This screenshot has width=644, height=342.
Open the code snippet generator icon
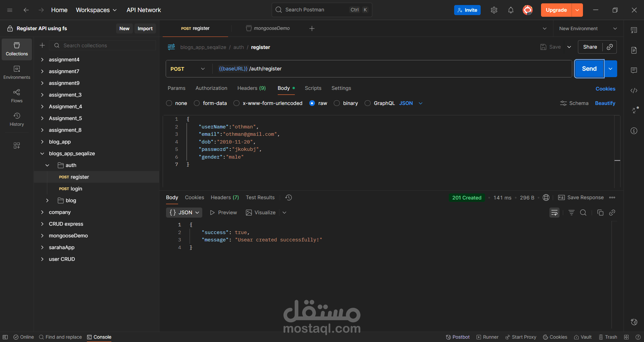tap(634, 91)
